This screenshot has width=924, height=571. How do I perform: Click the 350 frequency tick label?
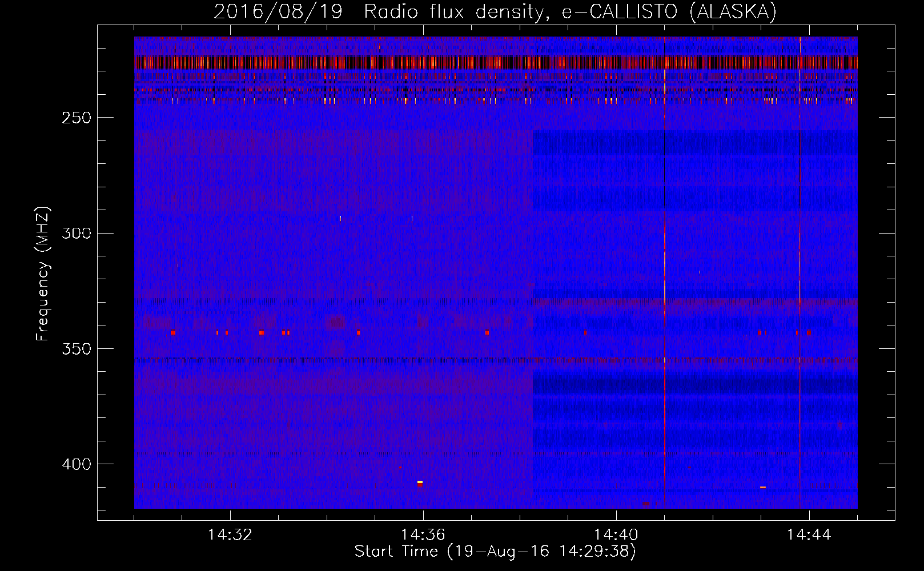pyautogui.click(x=77, y=349)
